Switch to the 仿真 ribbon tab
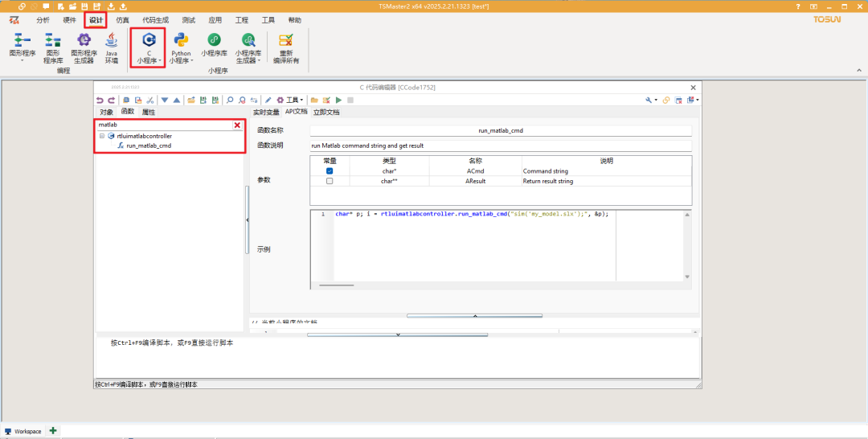Screen dimensions: 868x439 pyautogui.click(x=122, y=20)
